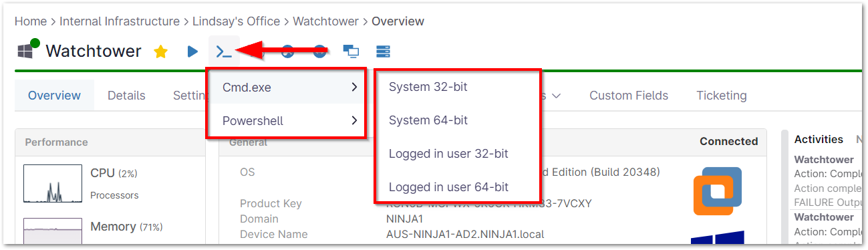Click the CPU (2%) label

[114, 173]
